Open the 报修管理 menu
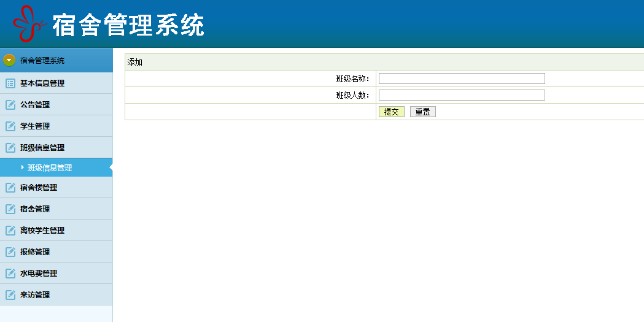 coord(56,252)
